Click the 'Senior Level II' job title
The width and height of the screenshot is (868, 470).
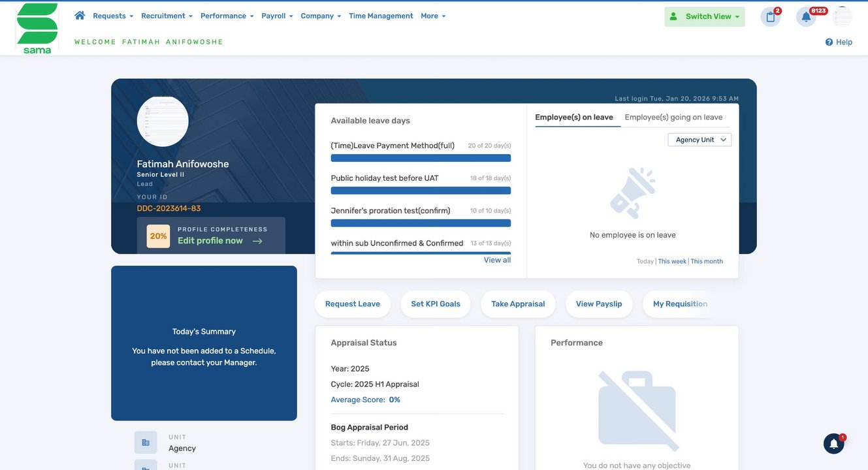tap(161, 175)
